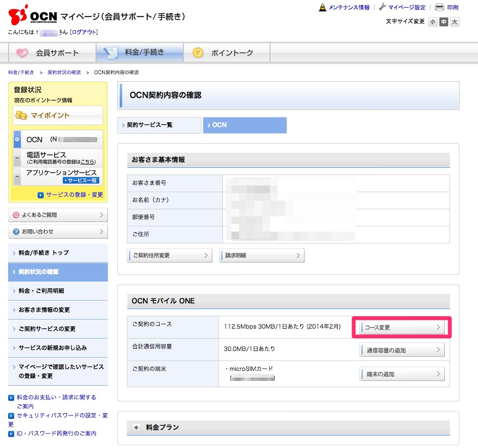
Task: Open the 料金/手続き tab
Action: pos(140,52)
